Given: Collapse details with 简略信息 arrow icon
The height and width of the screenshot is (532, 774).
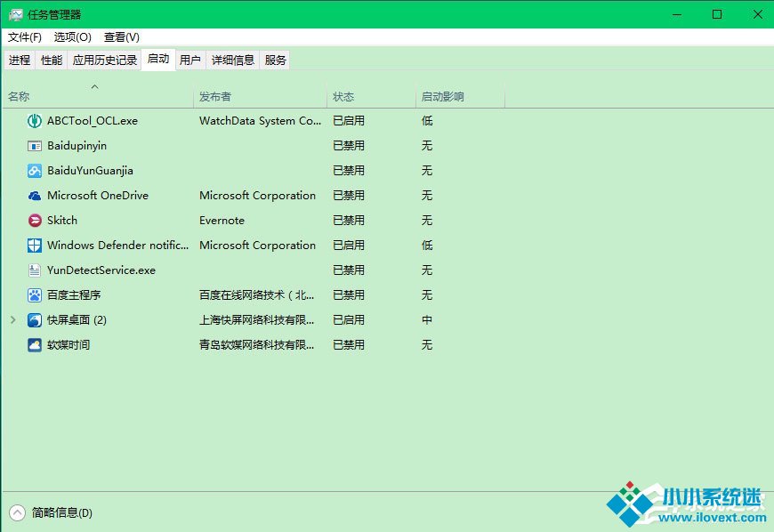Looking at the screenshot, I should click(x=17, y=512).
